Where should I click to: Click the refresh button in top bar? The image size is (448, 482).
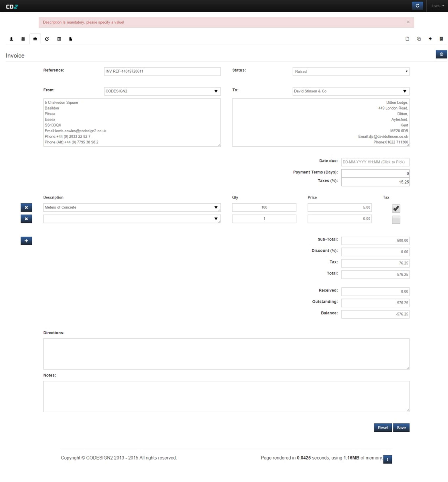(x=417, y=6)
